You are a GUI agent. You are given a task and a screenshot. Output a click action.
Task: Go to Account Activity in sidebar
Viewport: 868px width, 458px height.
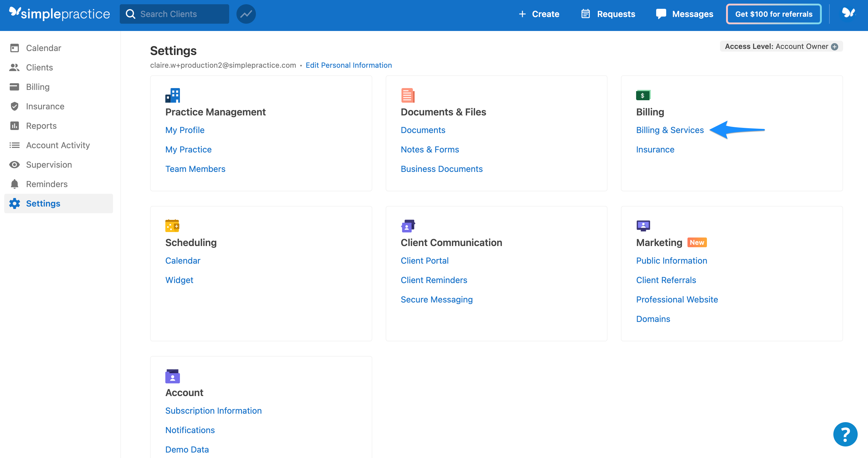(x=59, y=145)
